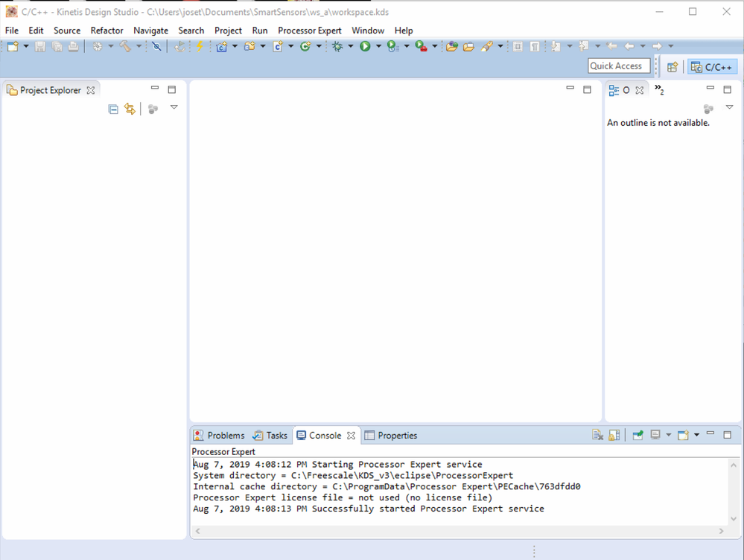The height and width of the screenshot is (560, 744).
Task: Click the Save disk icon
Action: pyautogui.click(x=40, y=46)
